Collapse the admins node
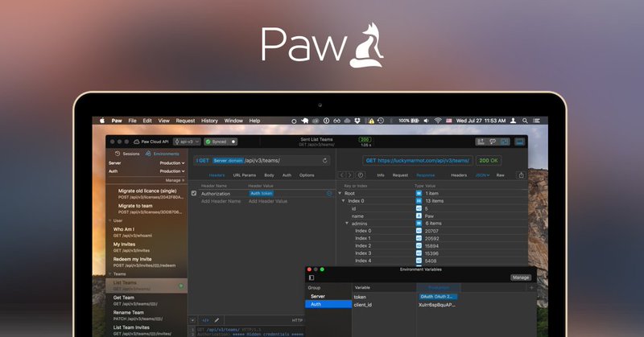 click(x=347, y=224)
